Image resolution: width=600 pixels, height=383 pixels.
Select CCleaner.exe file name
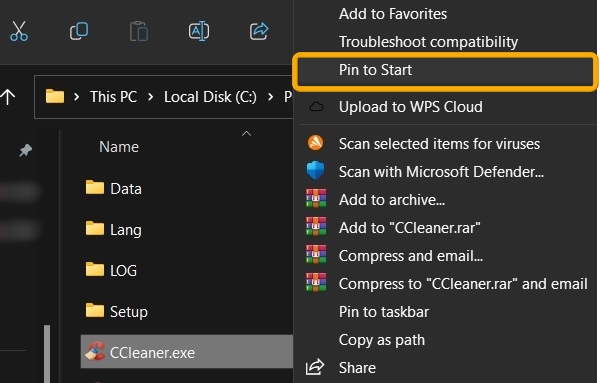pyautogui.click(x=152, y=353)
